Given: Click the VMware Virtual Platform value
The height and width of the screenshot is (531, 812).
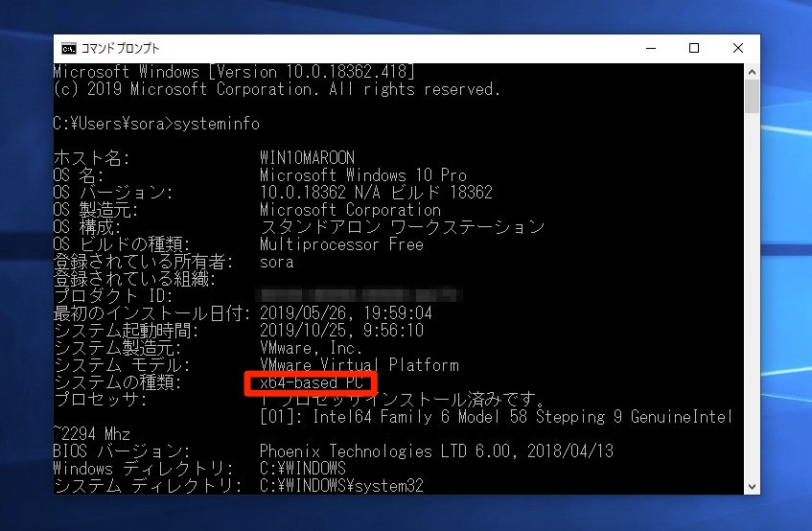Looking at the screenshot, I should [x=359, y=365].
